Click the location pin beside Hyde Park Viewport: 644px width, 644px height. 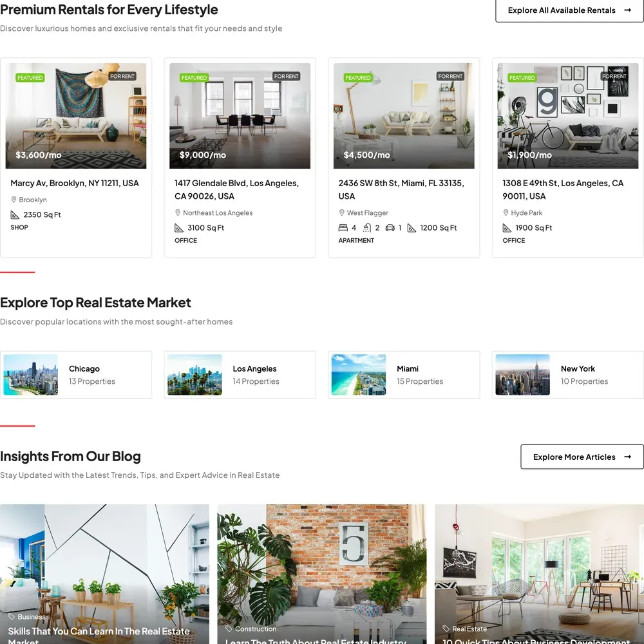[506, 213]
